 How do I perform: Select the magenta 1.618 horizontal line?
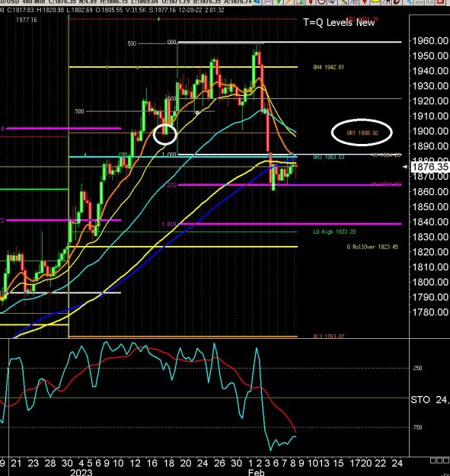291,224
